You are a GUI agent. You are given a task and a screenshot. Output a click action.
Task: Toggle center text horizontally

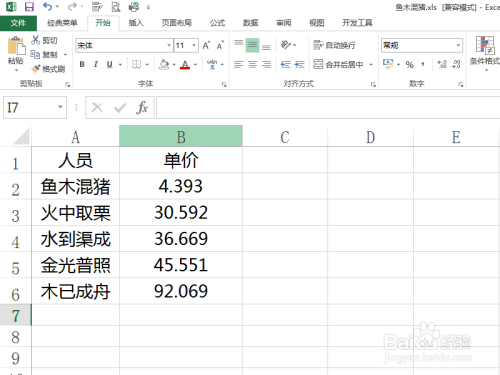[x=252, y=64]
